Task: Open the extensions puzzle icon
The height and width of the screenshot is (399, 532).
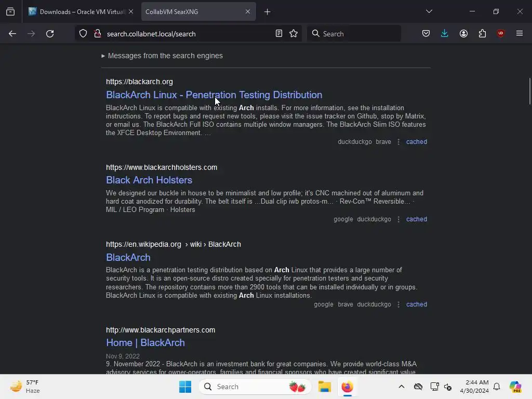Action: click(482, 34)
